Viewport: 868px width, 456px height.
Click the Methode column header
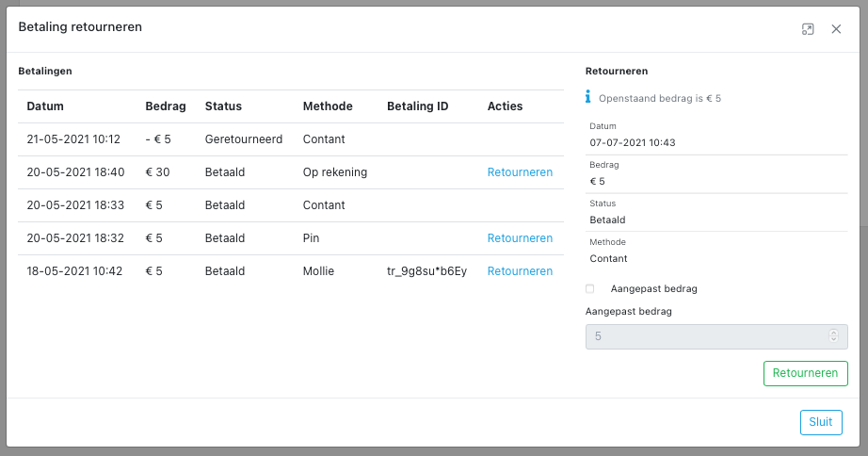(x=328, y=106)
